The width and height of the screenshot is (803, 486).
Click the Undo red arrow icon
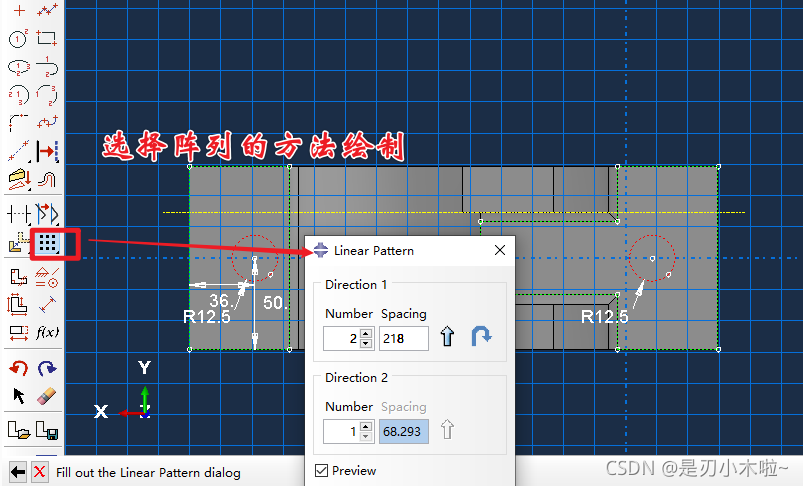tap(18, 369)
